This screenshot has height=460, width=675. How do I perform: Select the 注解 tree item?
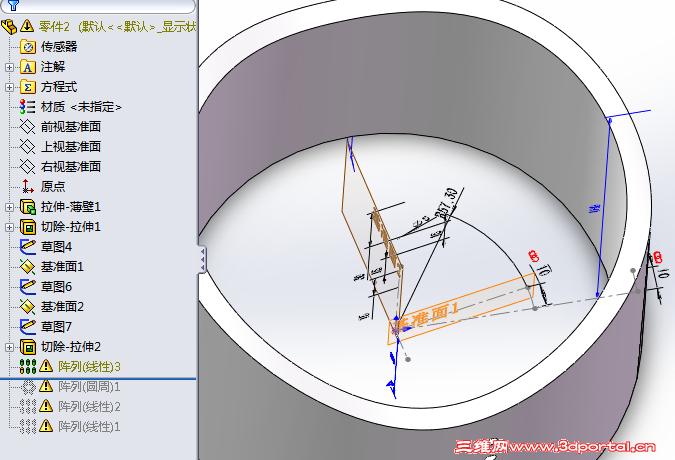click(53, 67)
